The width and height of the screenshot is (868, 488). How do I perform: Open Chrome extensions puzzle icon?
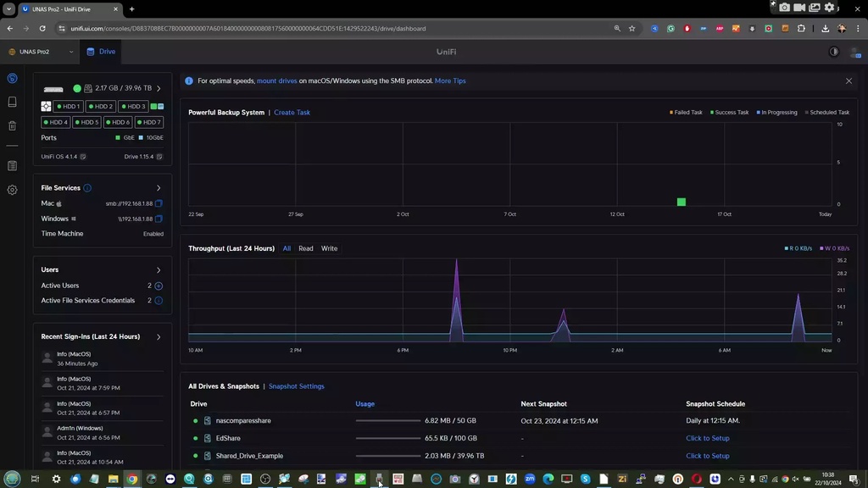801,28
